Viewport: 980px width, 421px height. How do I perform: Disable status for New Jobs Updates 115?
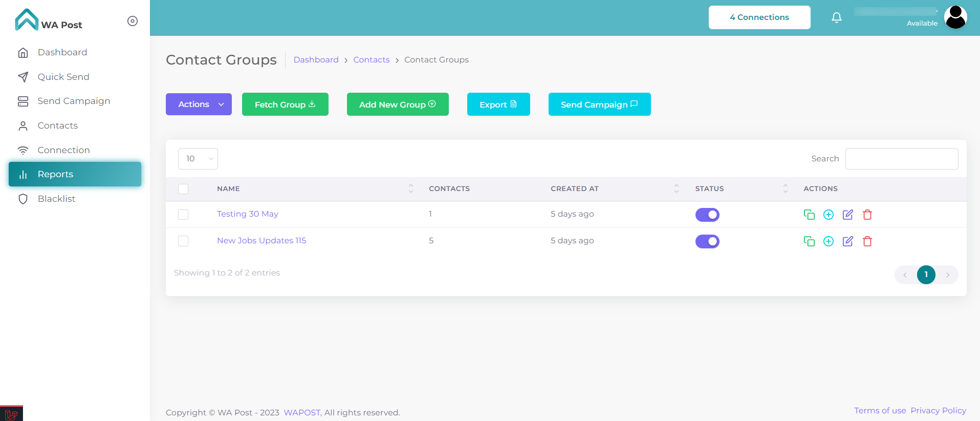pyautogui.click(x=707, y=241)
